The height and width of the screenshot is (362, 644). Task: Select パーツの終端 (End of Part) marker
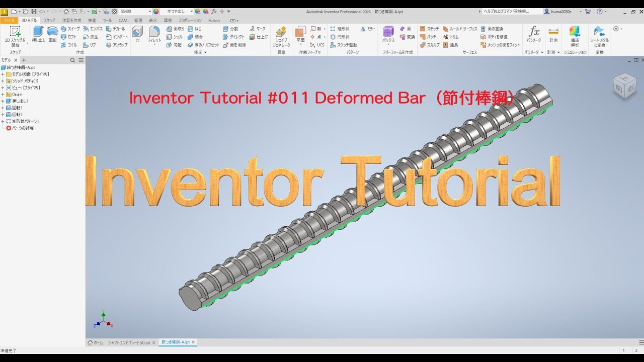20,128
